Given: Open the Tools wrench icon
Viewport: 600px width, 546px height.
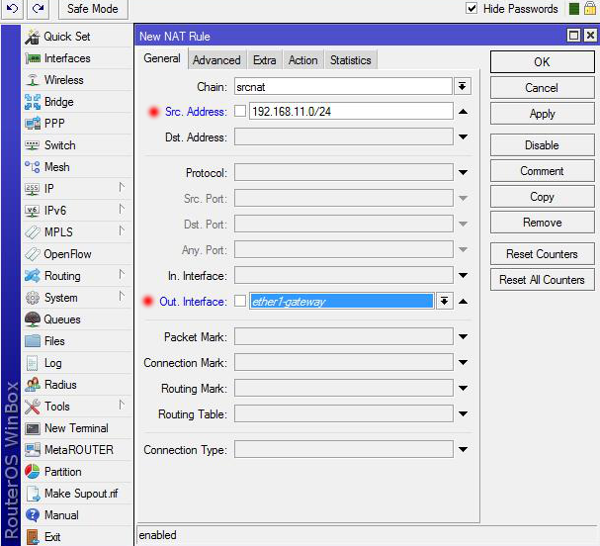Looking at the screenshot, I should (x=33, y=406).
